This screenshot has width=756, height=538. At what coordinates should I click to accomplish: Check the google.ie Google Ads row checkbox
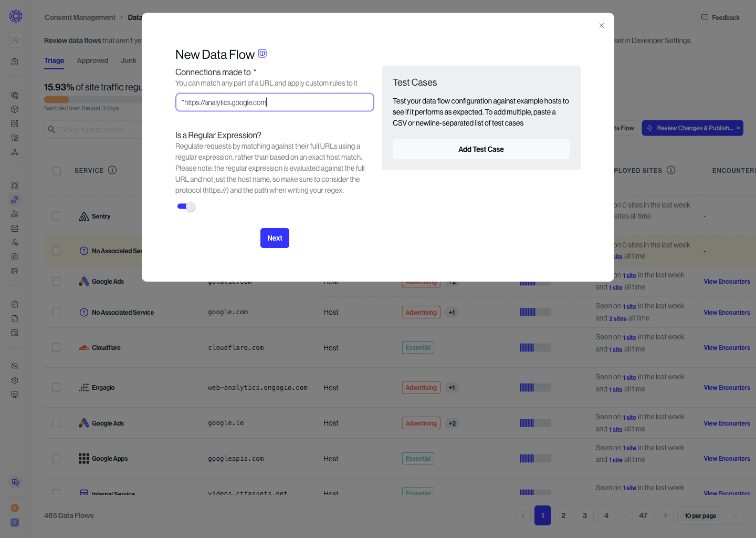56,423
